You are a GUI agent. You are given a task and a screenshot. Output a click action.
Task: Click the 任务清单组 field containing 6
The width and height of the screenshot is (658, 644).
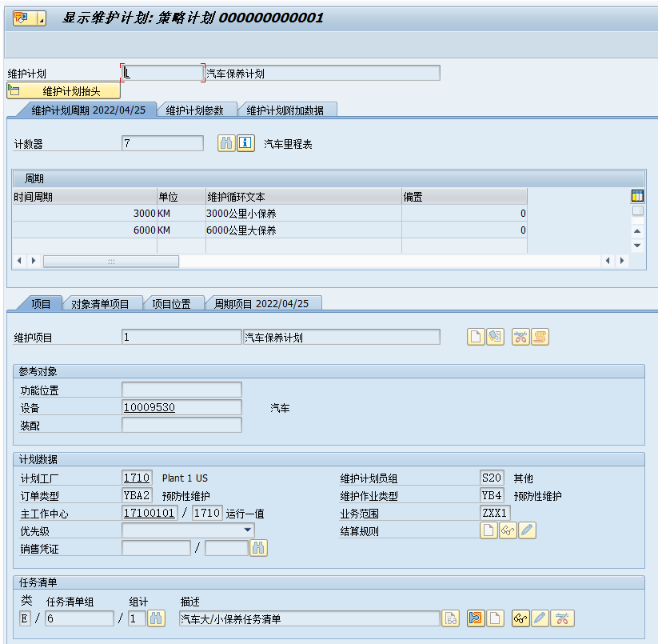[80, 618]
